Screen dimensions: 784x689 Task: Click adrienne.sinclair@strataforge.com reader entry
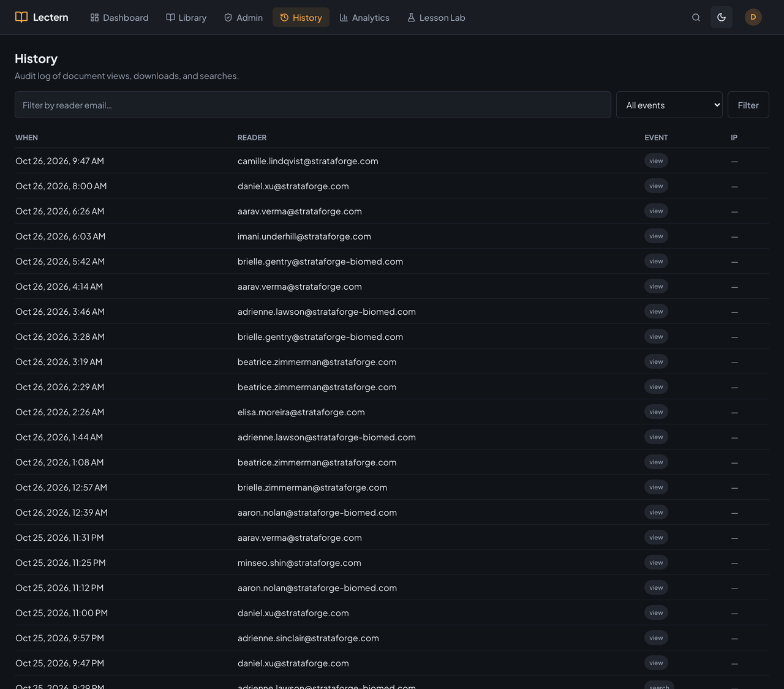308,638
